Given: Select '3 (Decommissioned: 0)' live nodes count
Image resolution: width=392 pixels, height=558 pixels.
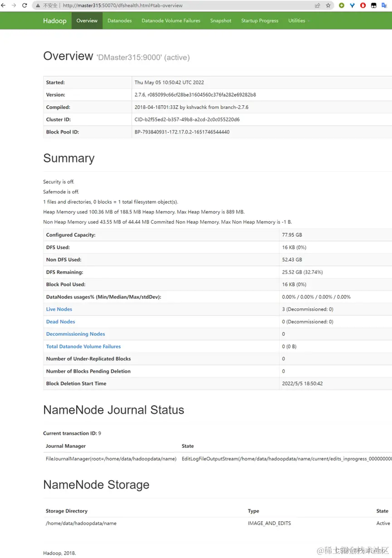Looking at the screenshot, I should [308, 309].
